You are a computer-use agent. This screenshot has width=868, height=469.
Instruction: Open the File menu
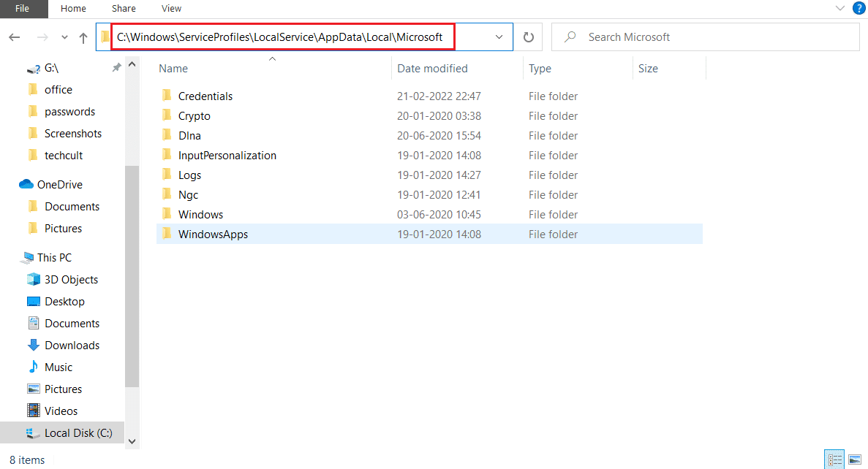(23, 8)
